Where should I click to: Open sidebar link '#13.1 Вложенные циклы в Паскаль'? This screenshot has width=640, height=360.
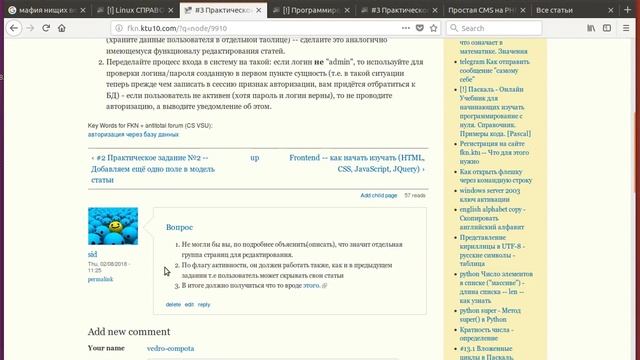(x=486, y=353)
